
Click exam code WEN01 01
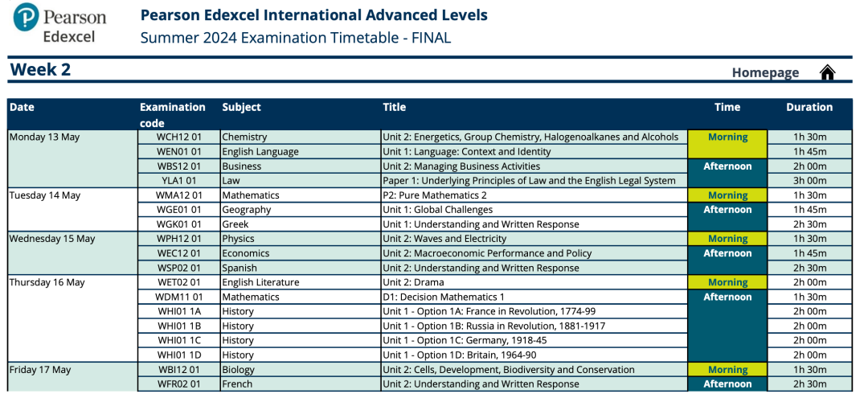click(x=178, y=151)
